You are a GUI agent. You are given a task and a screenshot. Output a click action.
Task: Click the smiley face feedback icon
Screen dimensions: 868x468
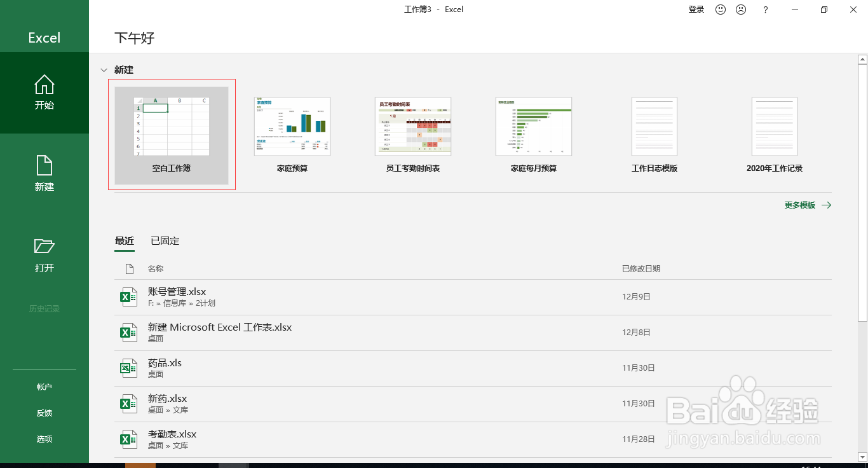721,10
